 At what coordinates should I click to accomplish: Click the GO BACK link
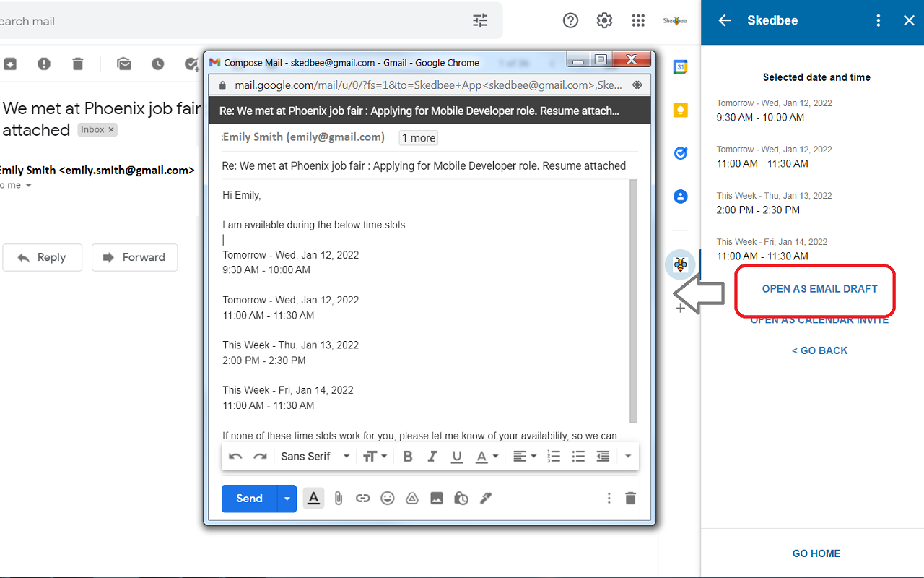pos(820,350)
